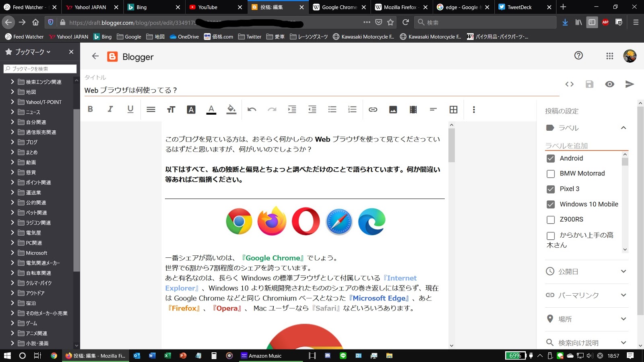Insert a jump break

click(x=433, y=109)
